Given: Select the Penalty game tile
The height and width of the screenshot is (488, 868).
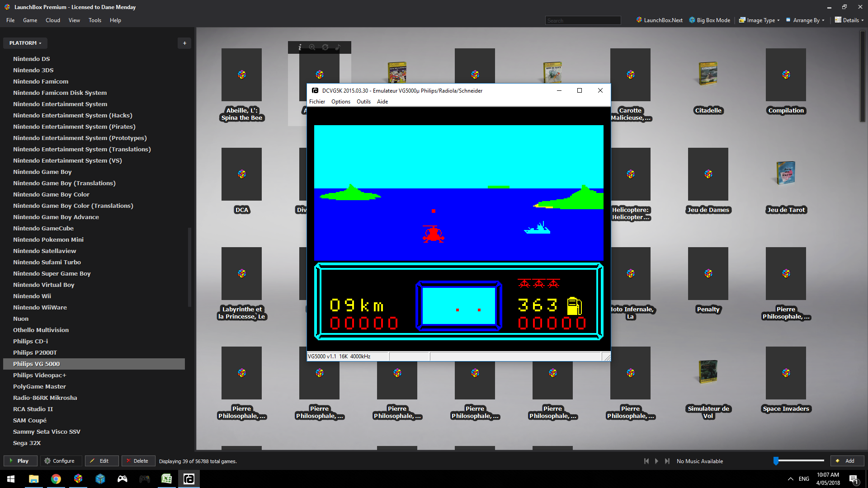Looking at the screenshot, I should click(708, 273).
